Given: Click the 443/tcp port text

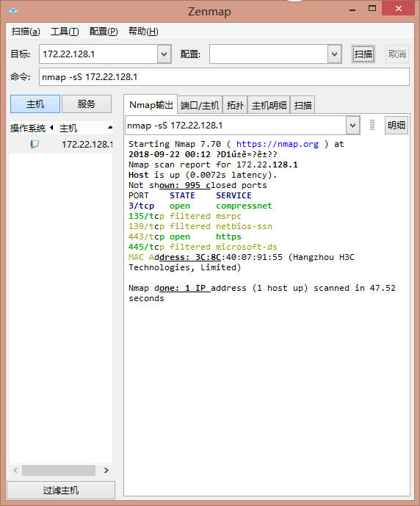Looking at the screenshot, I should point(146,236).
